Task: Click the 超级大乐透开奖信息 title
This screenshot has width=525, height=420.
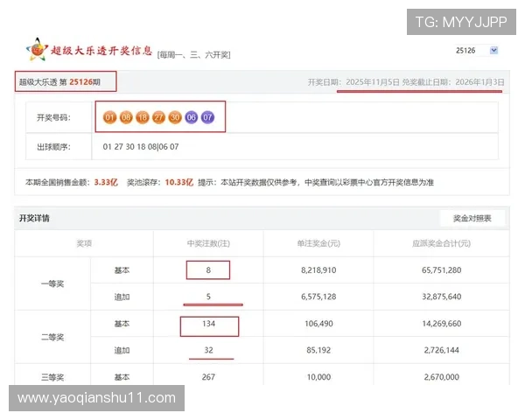Action: click(101, 51)
